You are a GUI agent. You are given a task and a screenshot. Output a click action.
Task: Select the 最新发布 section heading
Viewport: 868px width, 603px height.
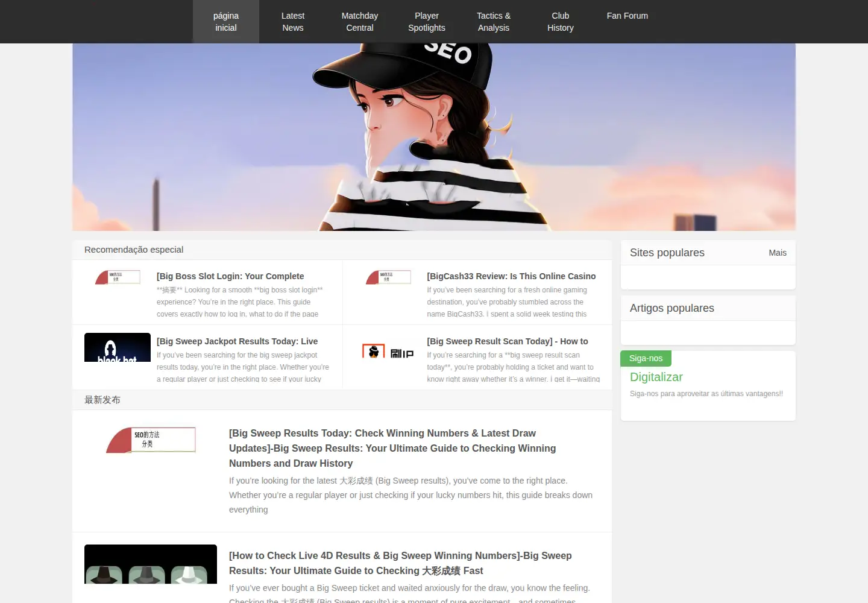click(x=102, y=400)
